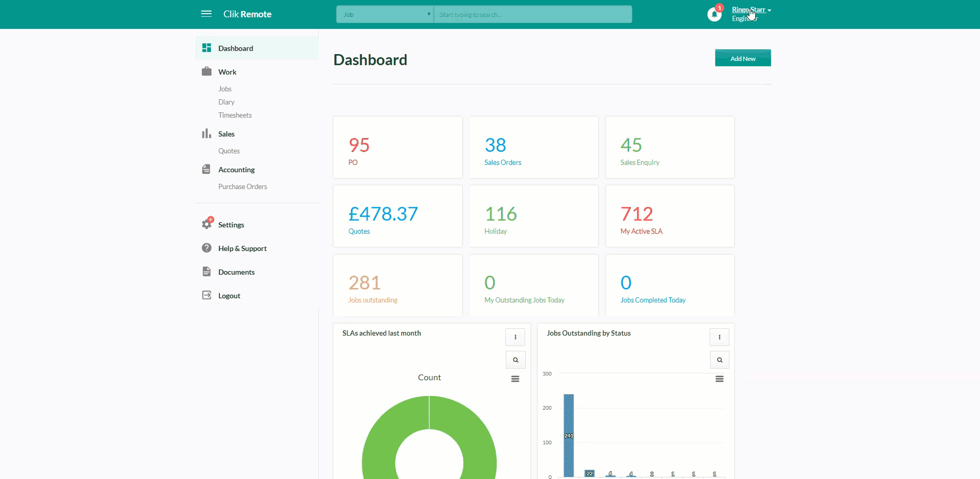This screenshot has width=980, height=479.
Task: Open chart export menu on Jobs Outstanding graph
Action: [x=720, y=379]
